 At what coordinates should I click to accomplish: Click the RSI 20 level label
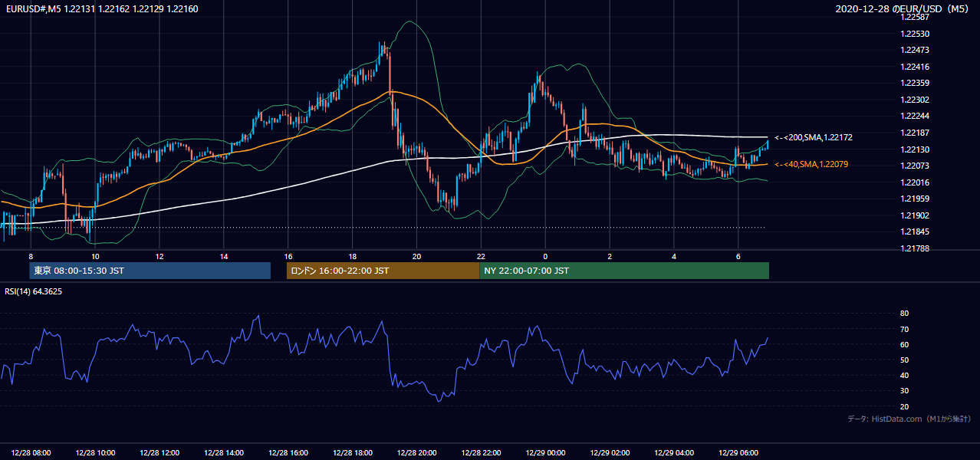(x=904, y=406)
